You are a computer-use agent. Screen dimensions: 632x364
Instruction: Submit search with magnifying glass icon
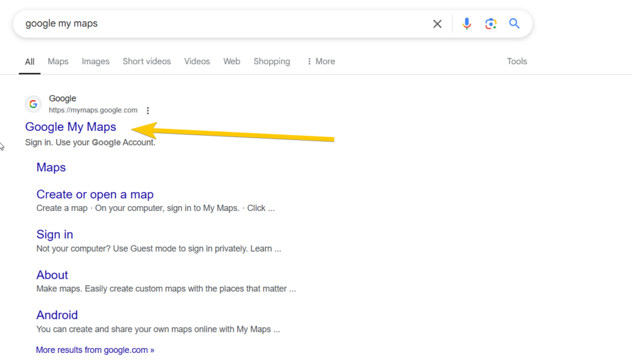pyautogui.click(x=514, y=23)
